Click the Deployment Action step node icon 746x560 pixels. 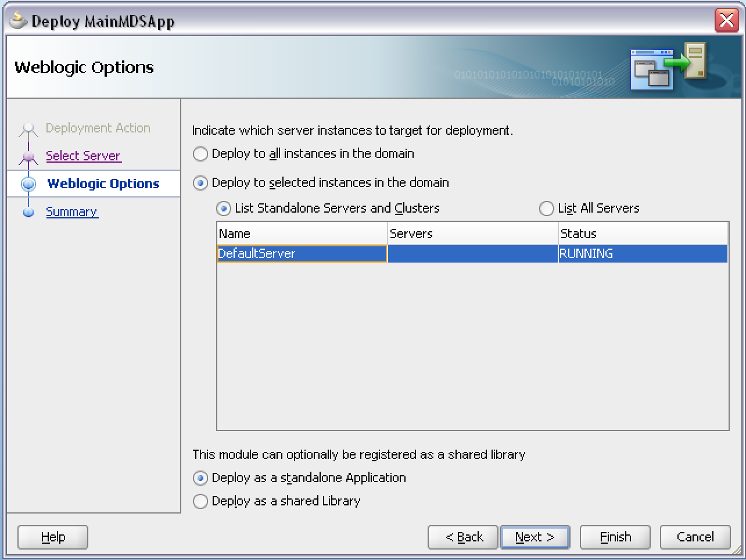click(x=28, y=128)
